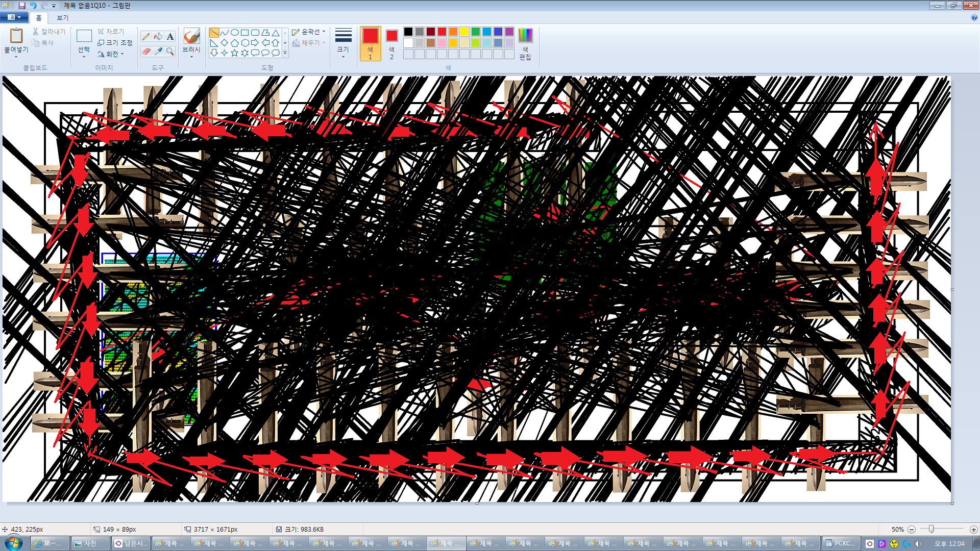The image size is (980, 551).
Task: Click the zoom in plus button
Action: coord(973,530)
